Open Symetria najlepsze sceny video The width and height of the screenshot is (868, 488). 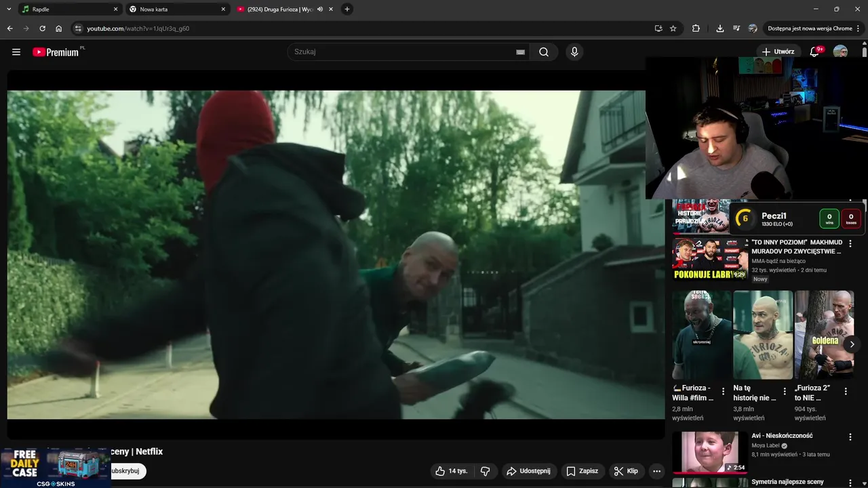point(787,482)
